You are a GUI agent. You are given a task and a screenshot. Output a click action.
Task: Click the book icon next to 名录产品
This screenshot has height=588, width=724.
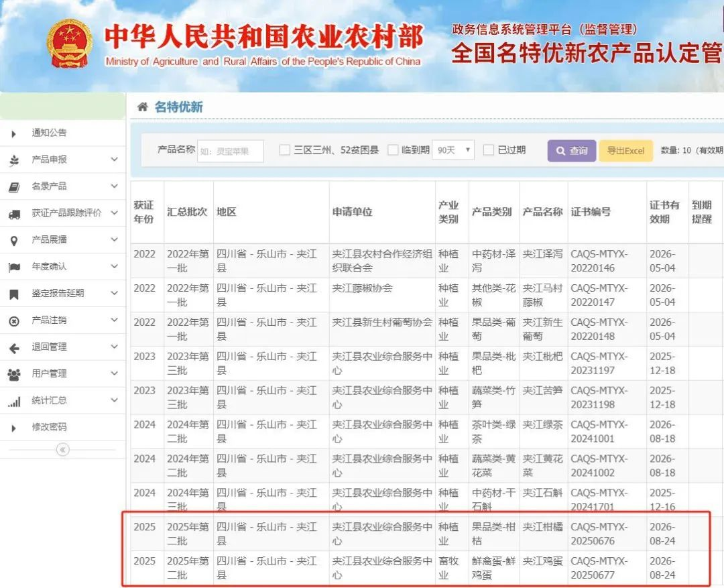15,187
